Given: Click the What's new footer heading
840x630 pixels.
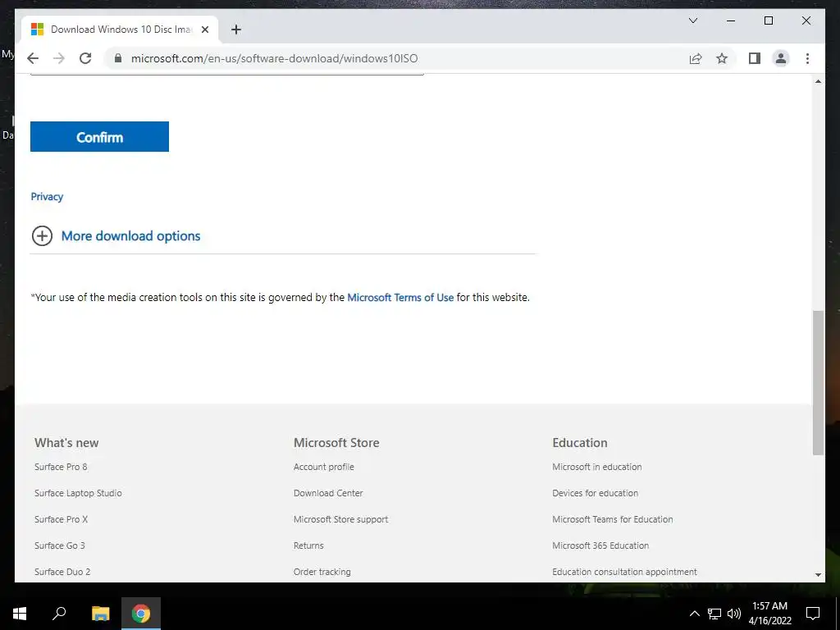Looking at the screenshot, I should (x=66, y=442).
